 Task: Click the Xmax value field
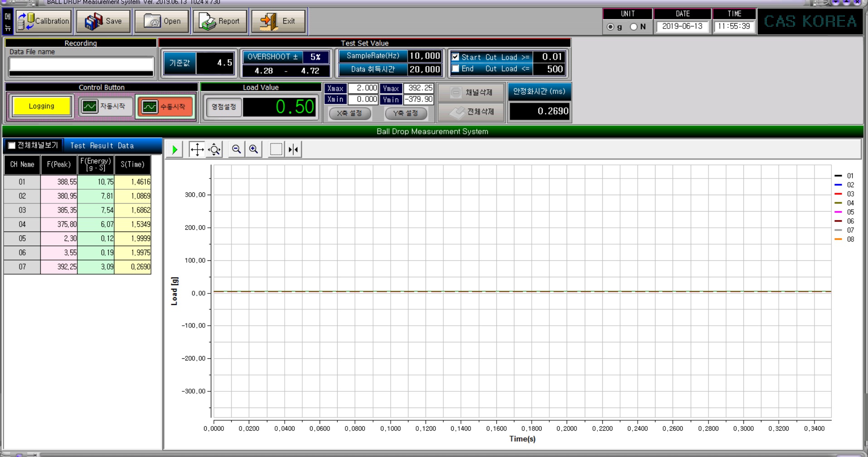point(363,88)
